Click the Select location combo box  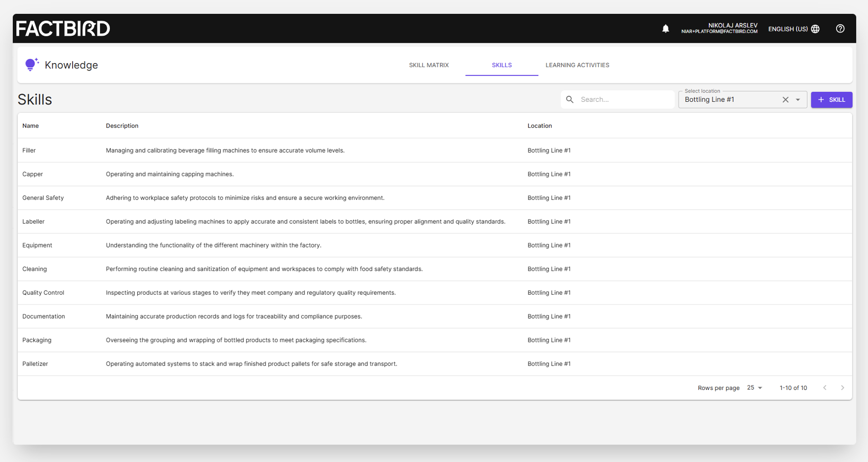tap(742, 99)
